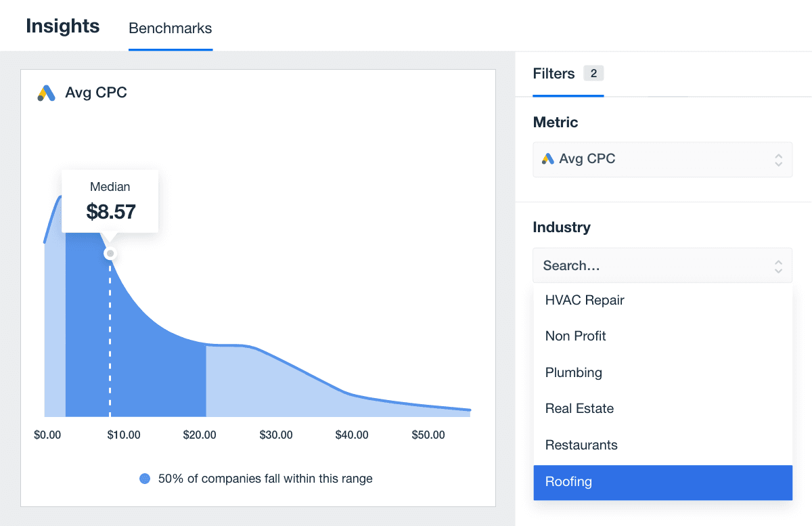Click the median marker dot on curve
Viewport: 812px width, 526px height.
(110, 253)
